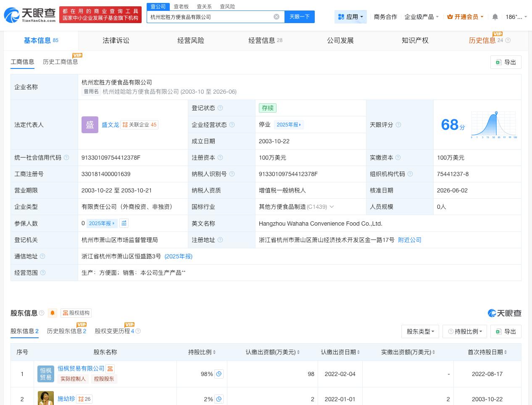Open the 股权结构 button
The width and height of the screenshot is (532, 405).
click(x=76, y=313)
